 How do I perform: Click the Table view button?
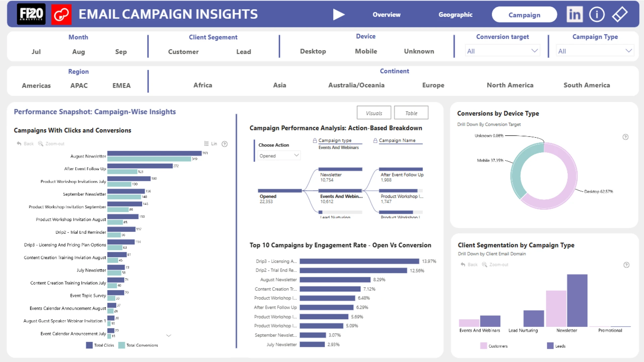[x=411, y=113]
